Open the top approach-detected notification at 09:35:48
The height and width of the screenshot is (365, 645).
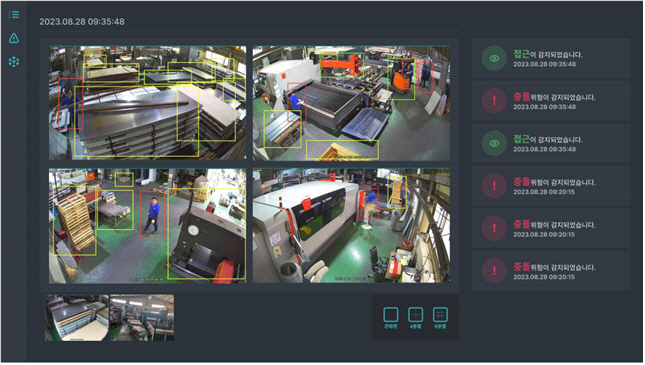[x=551, y=58]
